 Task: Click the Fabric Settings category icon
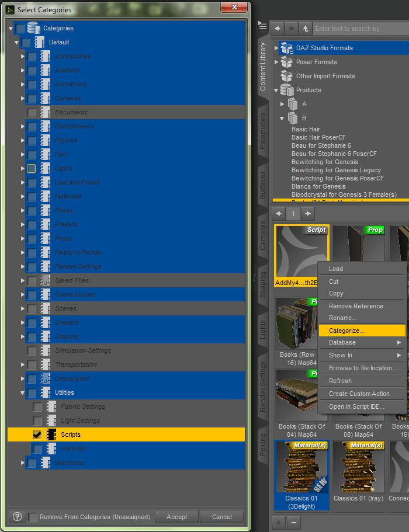point(51,406)
